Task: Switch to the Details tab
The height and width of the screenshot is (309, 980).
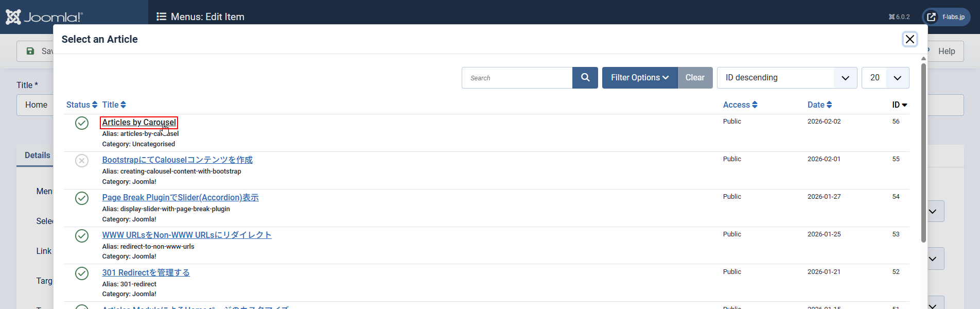Action: pos(37,156)
